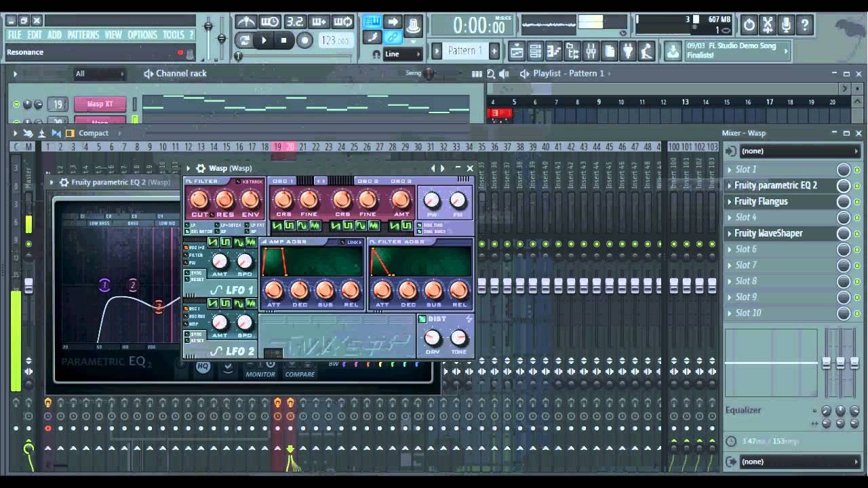The height and width of the screenshot is (488, 868).
Task: Toggle the chain link icon near Line
Action: [393, 38]
